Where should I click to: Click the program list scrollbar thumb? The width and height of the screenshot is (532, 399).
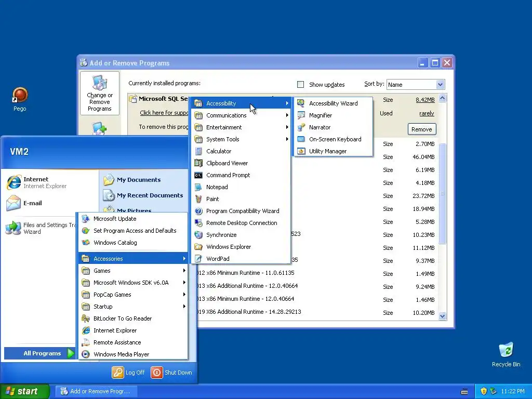coord(442,193)
